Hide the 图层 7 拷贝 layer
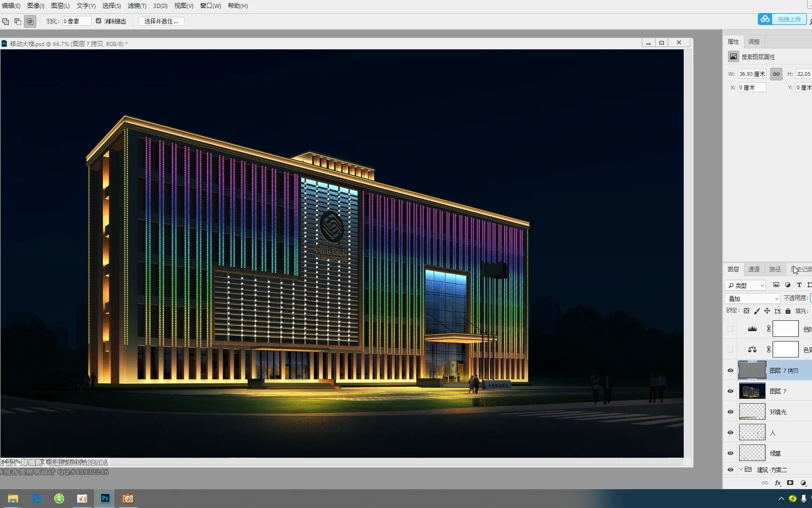This screenshot has width=812, height=508. pyautogui.click(x=730, y=371)
